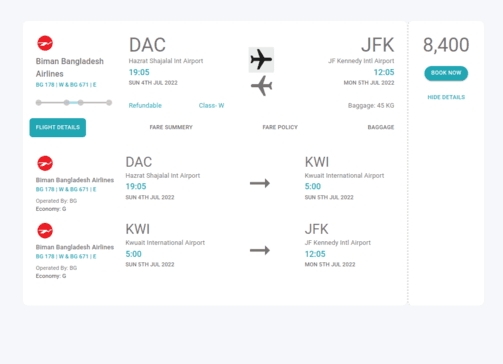Click the Class- W label
This screenshot has height=364, width=503.
(x=211, y=106)
